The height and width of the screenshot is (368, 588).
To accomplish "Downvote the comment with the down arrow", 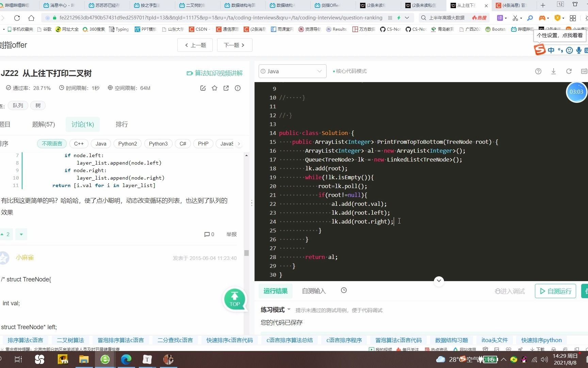I will coord(21,234).
